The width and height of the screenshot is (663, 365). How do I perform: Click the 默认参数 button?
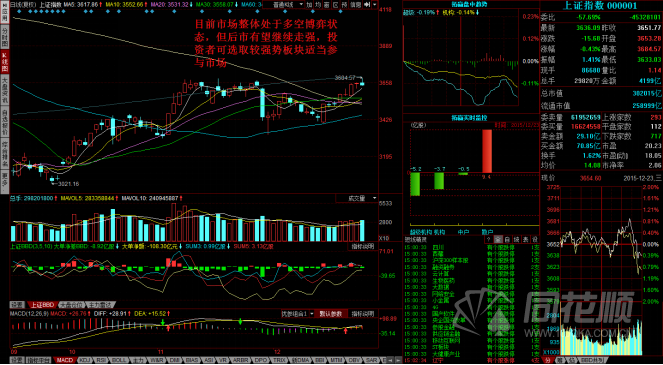[x=332, y=314]
